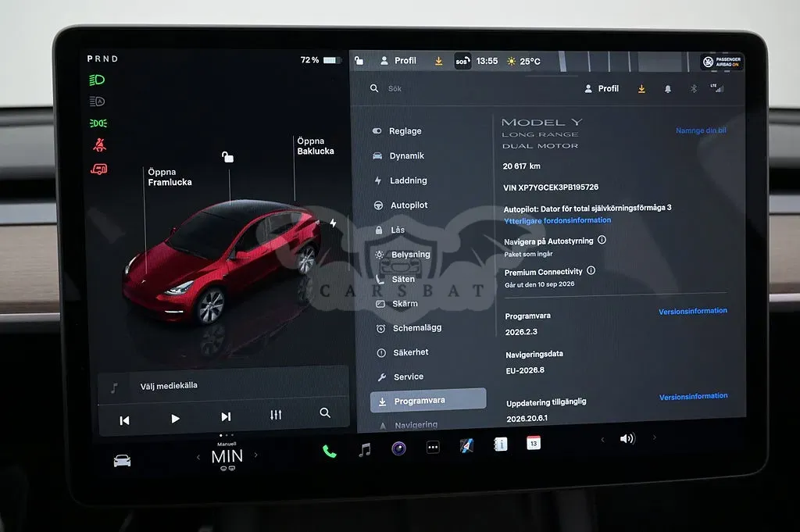Tap the notification bell icon
This screenshot has height=532, width=800.
pos(668,89)
